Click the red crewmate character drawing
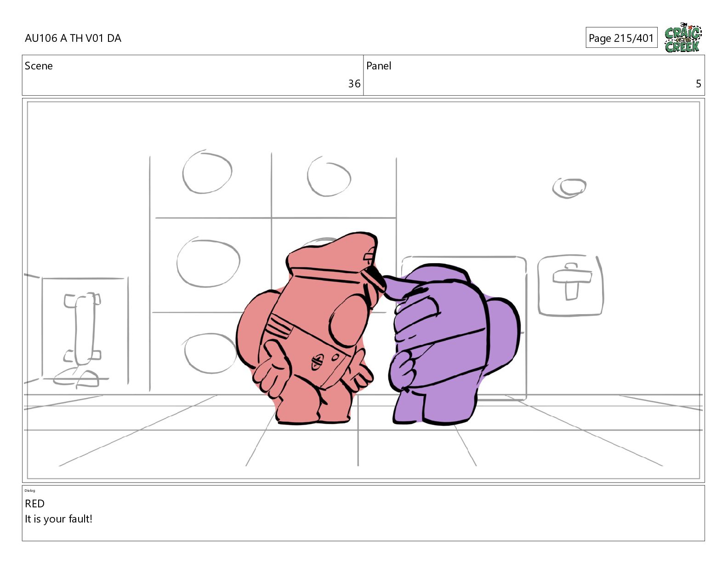This screenshot has height=563, width=728. [312, 328]
